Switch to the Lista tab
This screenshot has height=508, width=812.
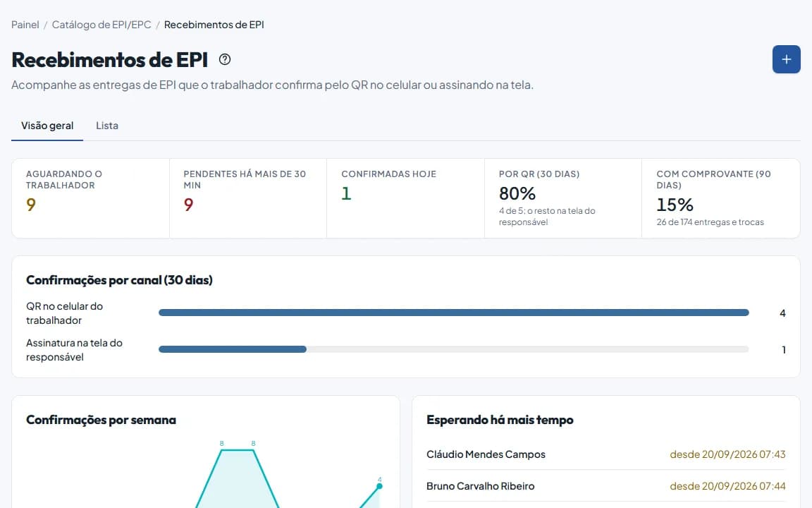pyautogui.click(x=107, y=126)
